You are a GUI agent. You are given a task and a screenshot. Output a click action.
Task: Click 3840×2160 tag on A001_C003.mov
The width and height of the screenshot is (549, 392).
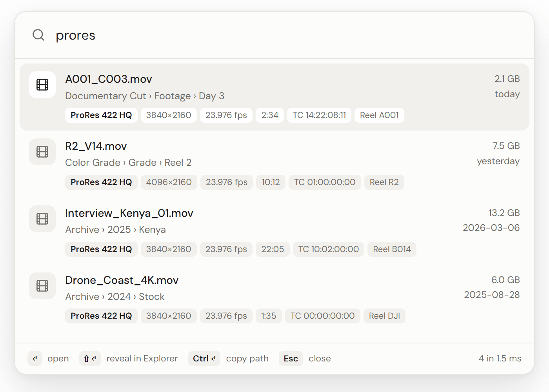(169, 115)
